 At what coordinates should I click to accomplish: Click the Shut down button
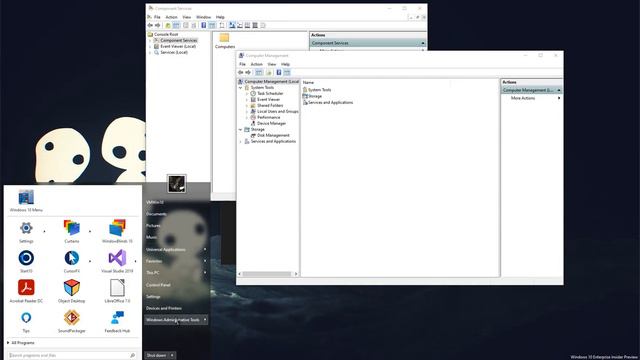coord(156,356)
